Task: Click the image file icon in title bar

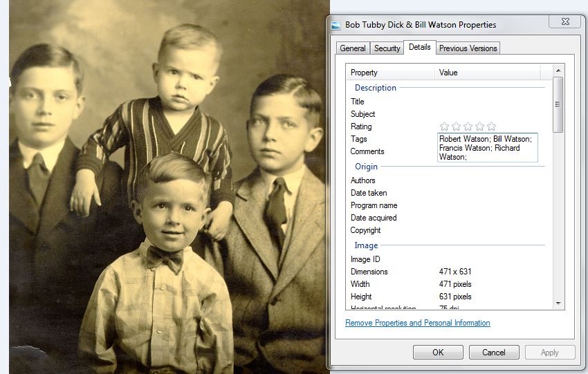Action: [x=337, y=25]
